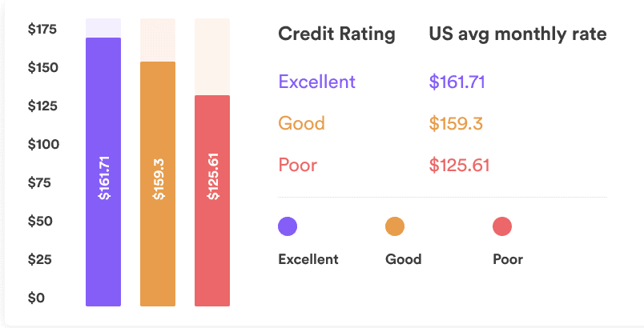Screen dimensions: 644x328
Task: Click the $0 y-axis label
Action: pos(37,298)
